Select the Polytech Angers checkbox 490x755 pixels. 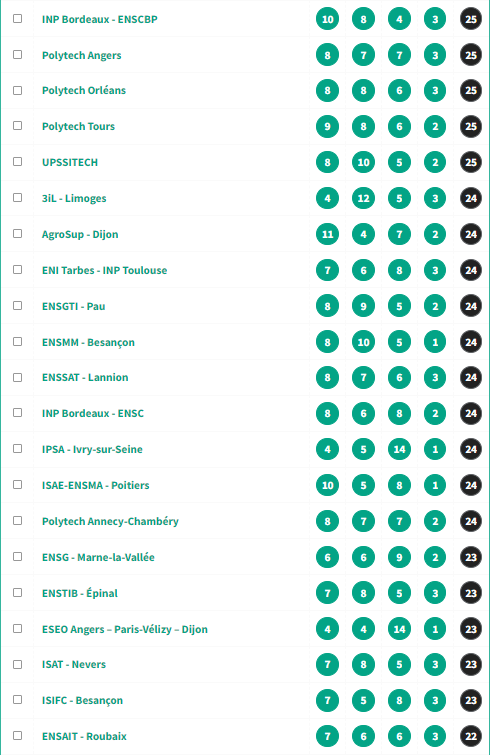[x=17, y=54]
